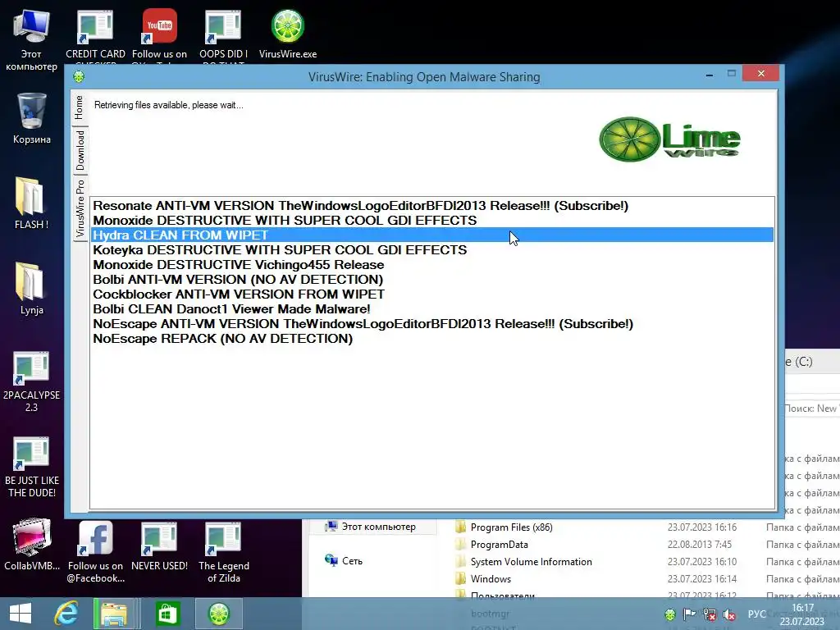Open the NEVER USED! desktop shortcut
Screen dimensions: 840x630
point(159,546)
